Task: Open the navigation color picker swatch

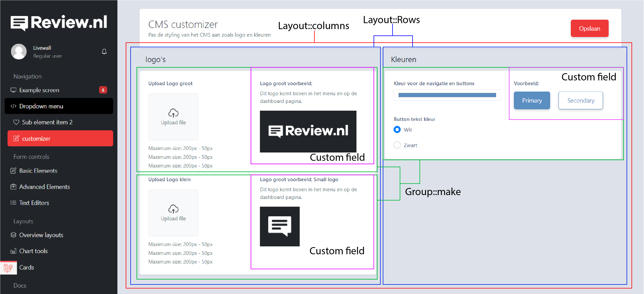Action: 447,95
